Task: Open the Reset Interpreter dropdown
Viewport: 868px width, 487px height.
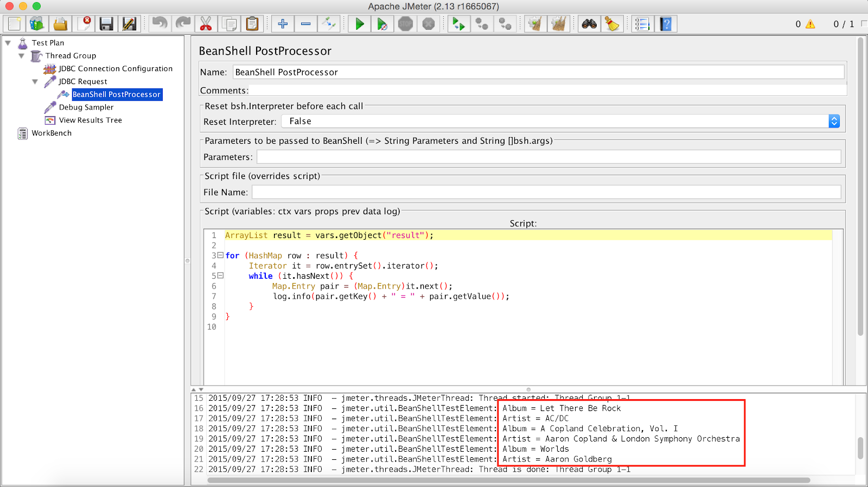Action: (834, 121)
